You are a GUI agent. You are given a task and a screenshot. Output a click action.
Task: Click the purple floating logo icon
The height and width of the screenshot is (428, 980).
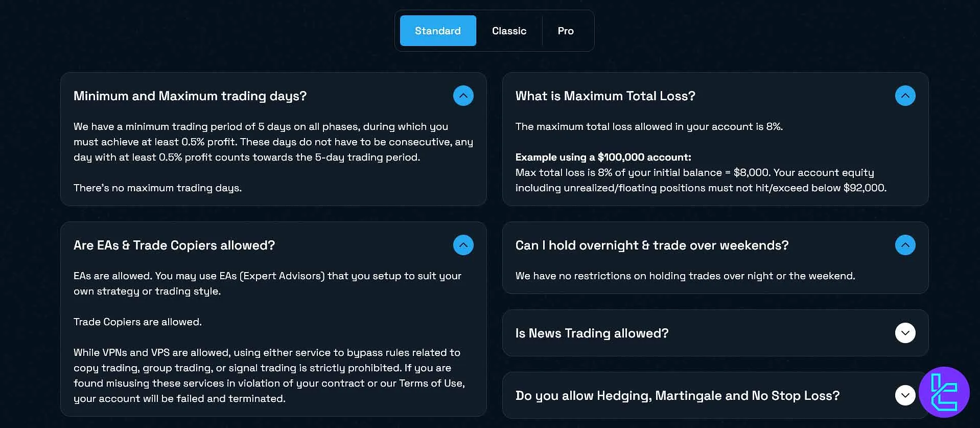click(944, 392)
